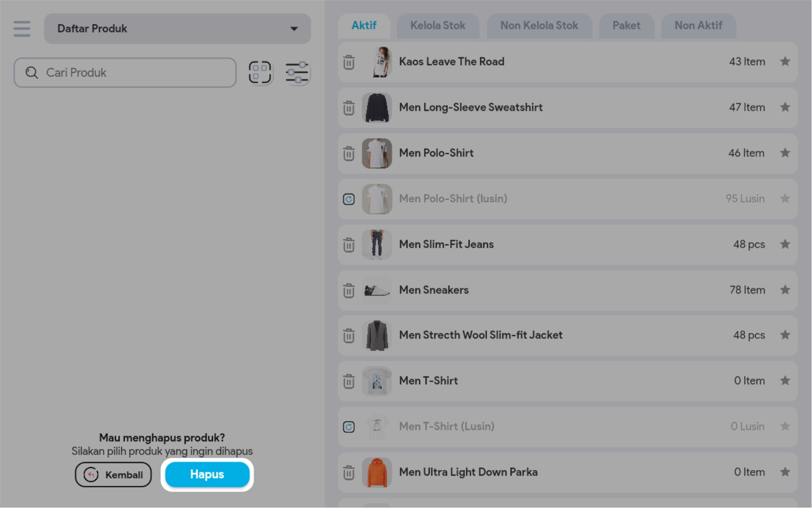Switch to the Non Aktif tab
The height and width of the screenshot is (508, 812).
tap(698, 26)
